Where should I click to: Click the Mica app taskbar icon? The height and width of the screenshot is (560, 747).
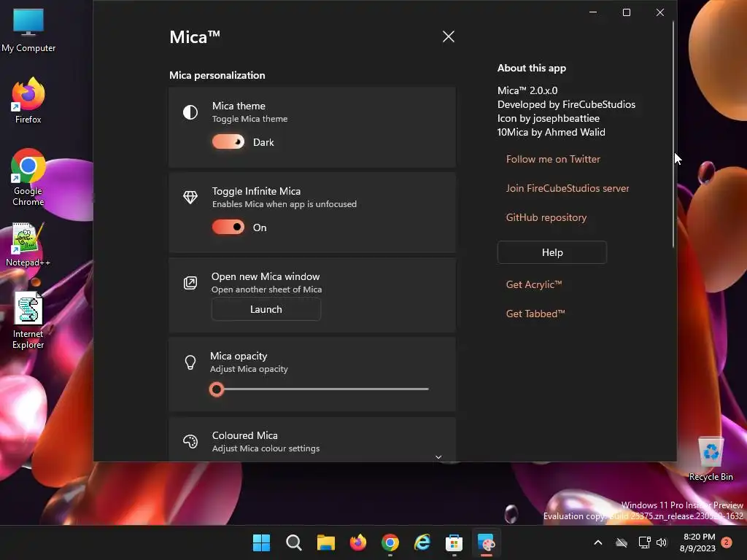pyautogui.click(x=487, y=542)
